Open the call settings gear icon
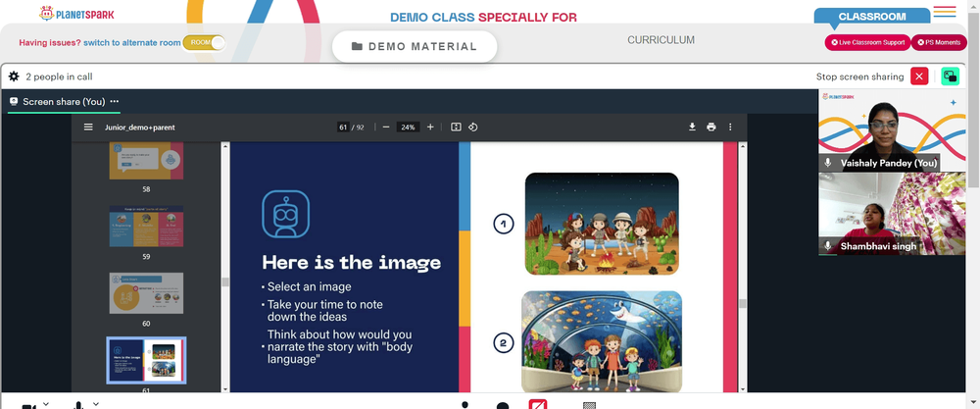Image resolution: width=980 pixels, height=409 pixels. click(14, 77)
